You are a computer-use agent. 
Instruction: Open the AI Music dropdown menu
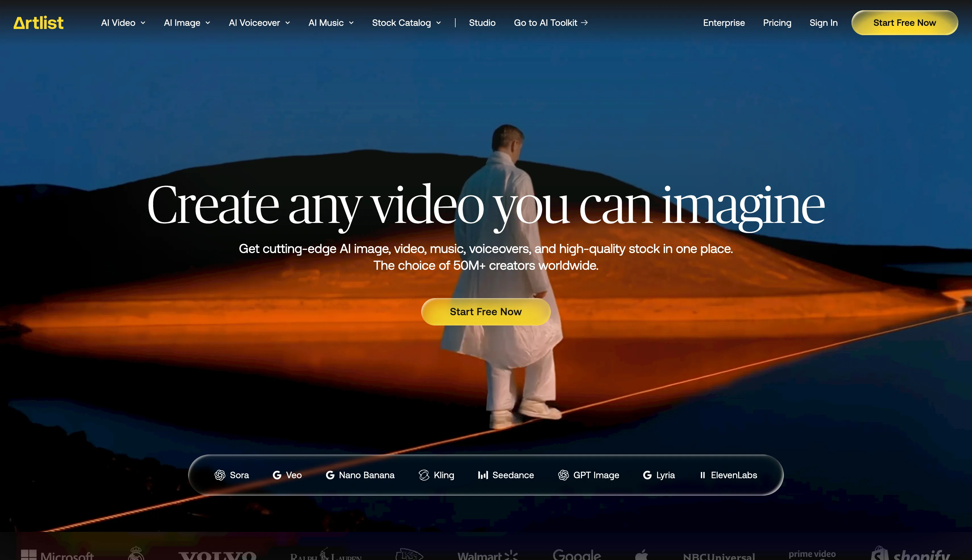331,23
